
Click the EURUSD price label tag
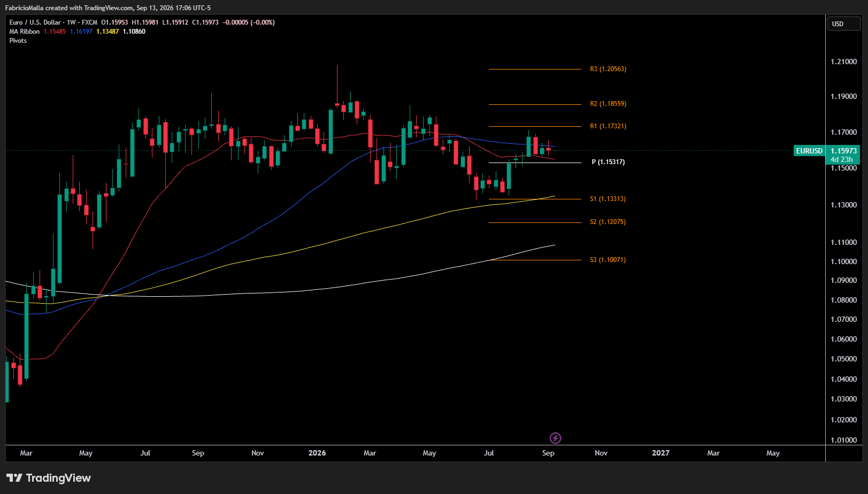(809, 151)
